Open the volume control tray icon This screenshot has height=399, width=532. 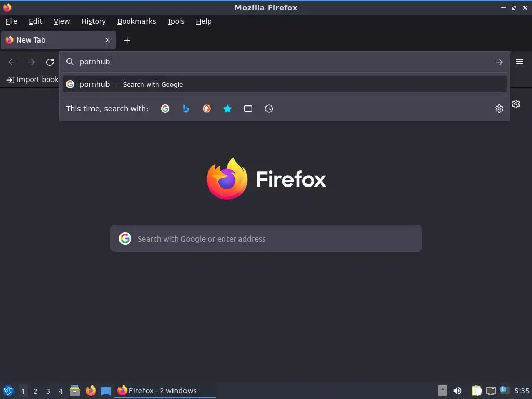click(457, 391)
